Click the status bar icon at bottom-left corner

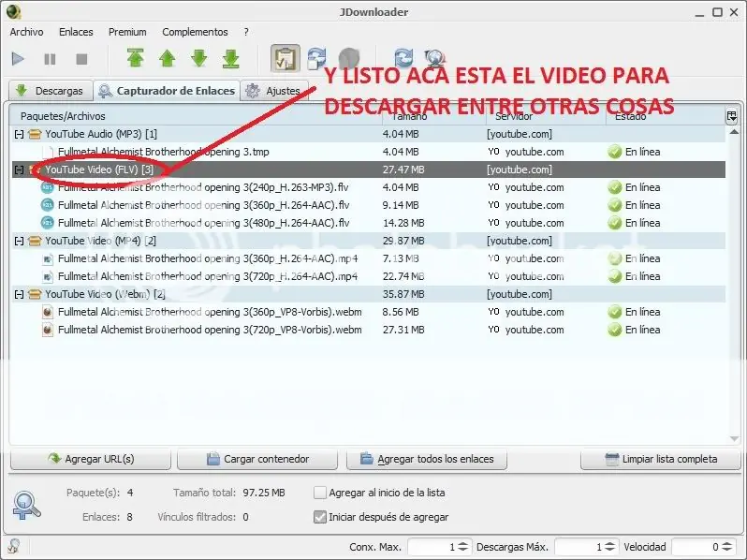[13, 546]
